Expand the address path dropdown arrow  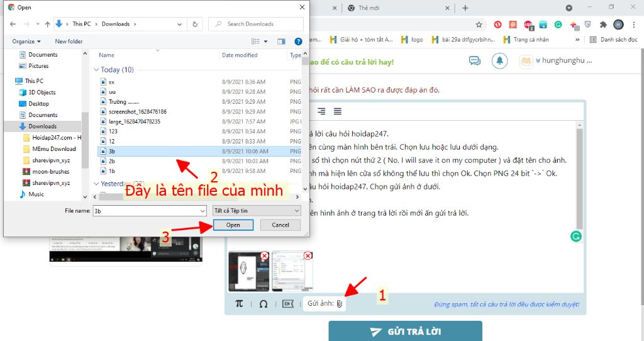pyautogui.click(x=179, y=25)
